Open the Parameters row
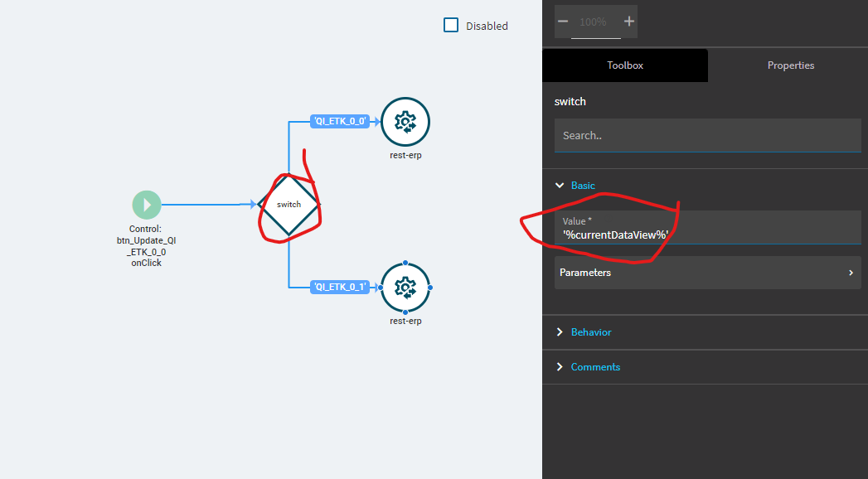 (707, 273)
